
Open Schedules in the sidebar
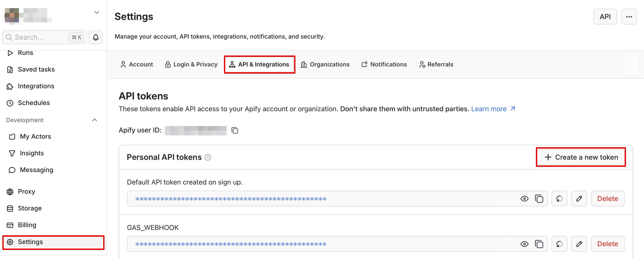[x=34, y=103]
